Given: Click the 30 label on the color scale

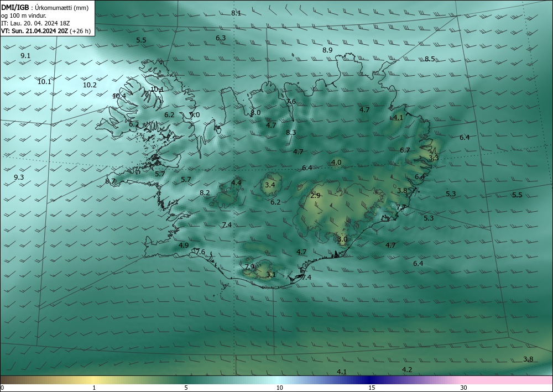Looking at the screenshot, I should 464,388.
